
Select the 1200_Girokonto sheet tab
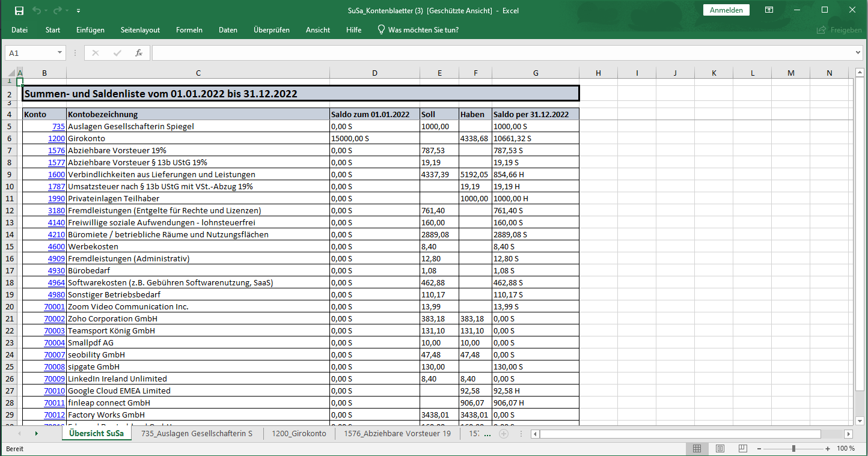pyautogui.click(x=299, y=432)
